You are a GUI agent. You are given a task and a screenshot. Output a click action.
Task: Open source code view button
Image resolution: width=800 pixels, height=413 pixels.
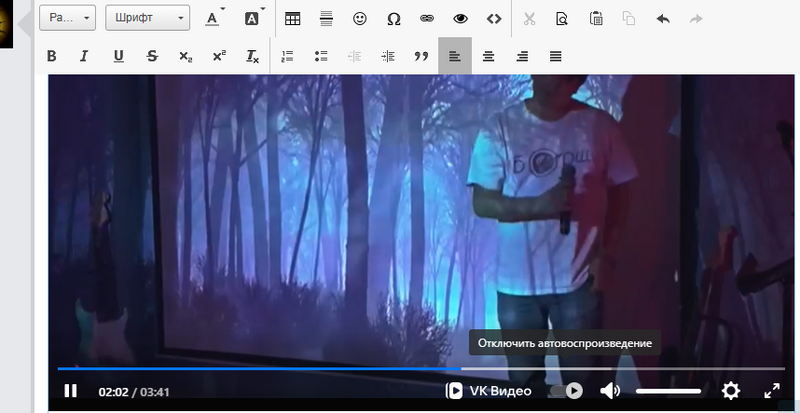493,18
